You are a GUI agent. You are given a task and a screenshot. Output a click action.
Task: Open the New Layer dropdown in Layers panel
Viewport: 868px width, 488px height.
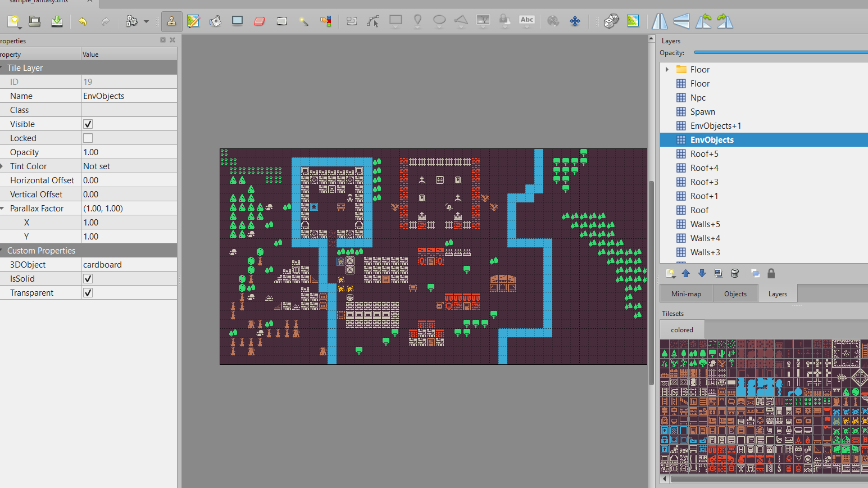[x=670, y=273]
